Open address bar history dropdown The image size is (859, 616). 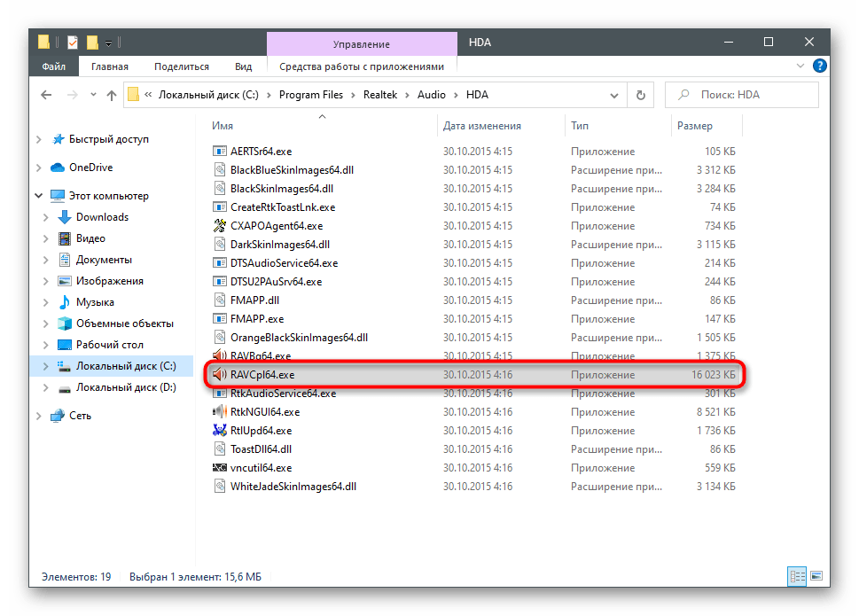point(613,95)
